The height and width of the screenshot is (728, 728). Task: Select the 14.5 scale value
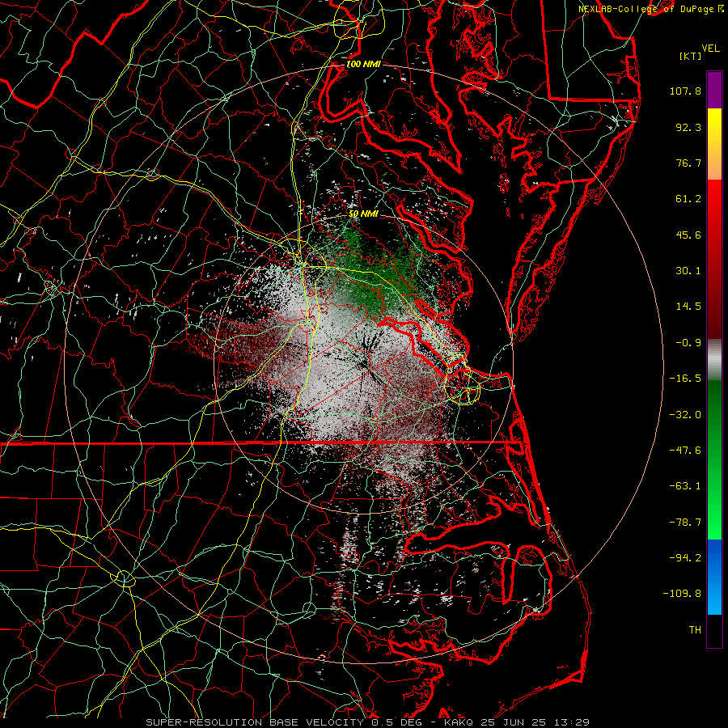click(x=688, y=307)
